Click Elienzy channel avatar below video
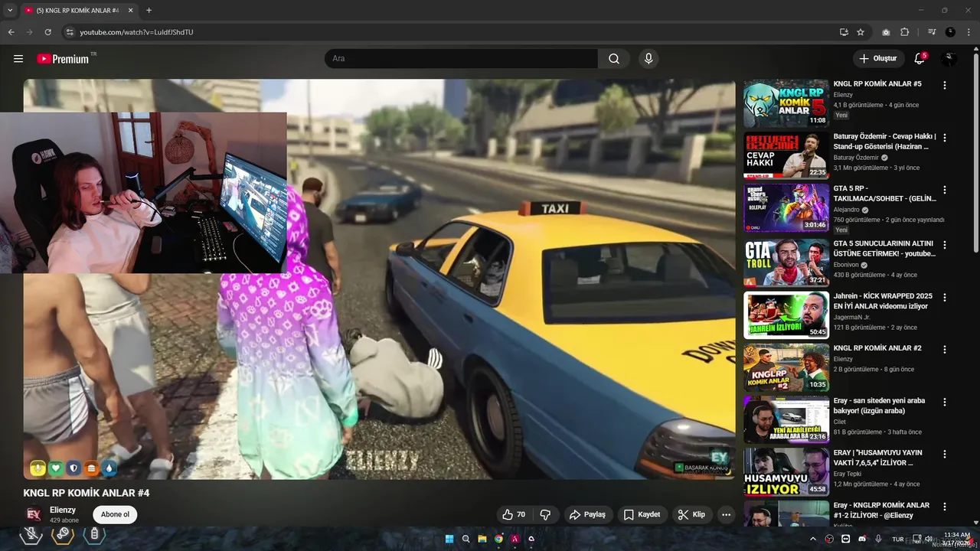The image size is (980, 551). (34, 514)
